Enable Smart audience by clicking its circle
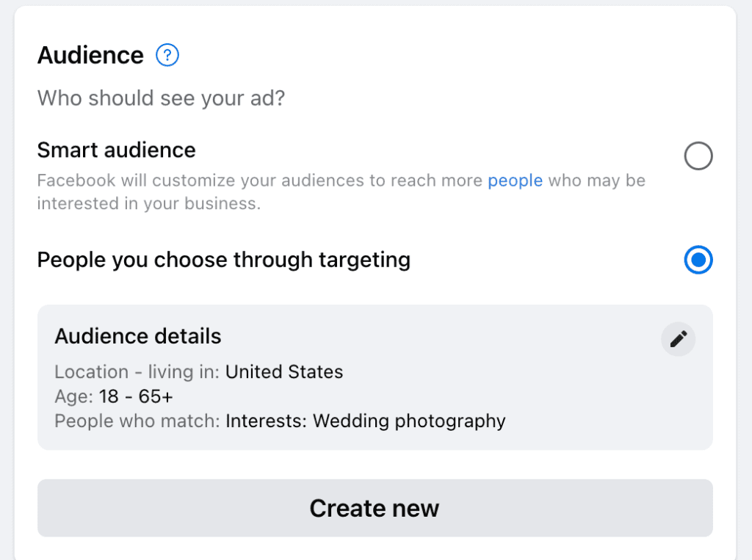This screenshot has width=752, height=560. pos(698,156)
